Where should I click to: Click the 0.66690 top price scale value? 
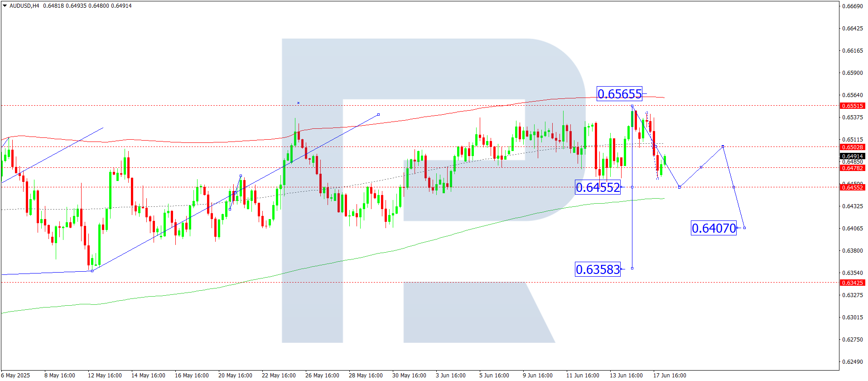852,6
